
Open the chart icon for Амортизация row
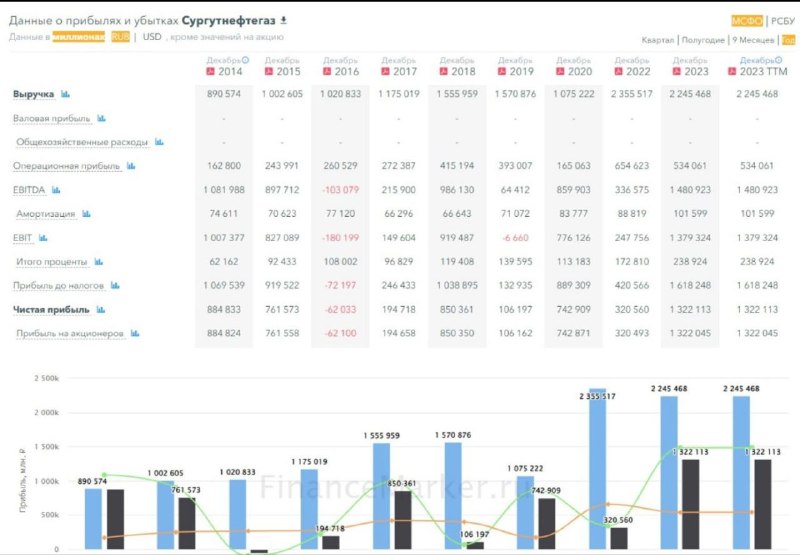coord(86,214)
